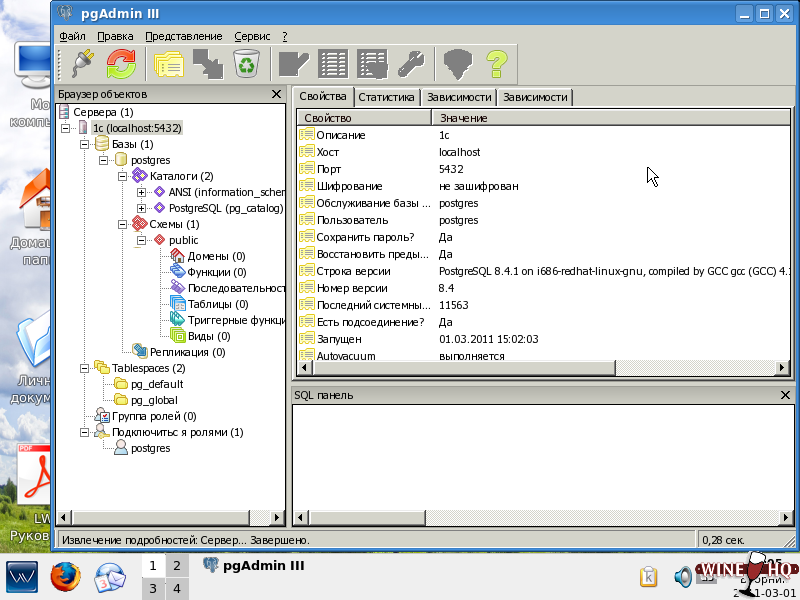Open the maintenance wrench tool
This screenshot has width=800, height=600.
click(x=411, y=65)
